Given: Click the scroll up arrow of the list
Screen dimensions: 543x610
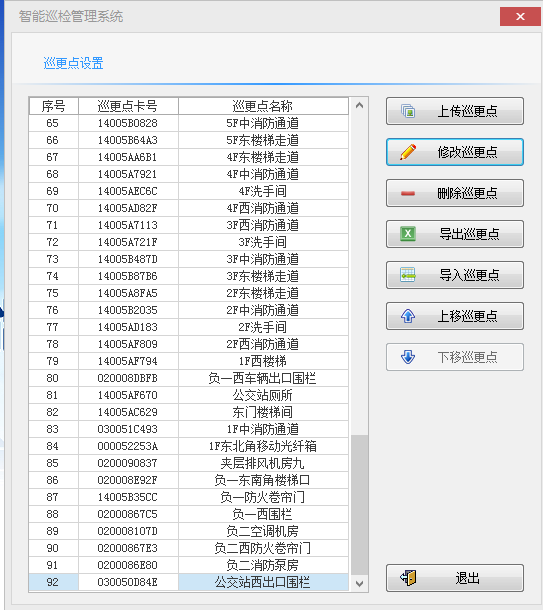Looking at the screenshot, I should click(359, 105).
